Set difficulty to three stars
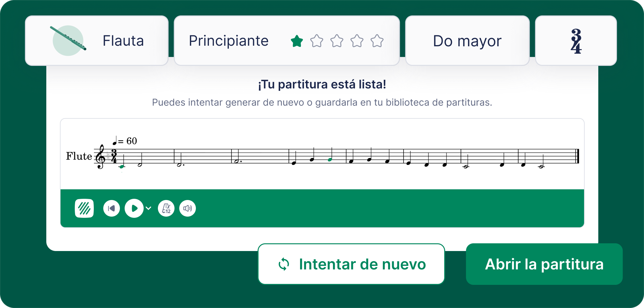This screenshot has height=308, width=644. click(337, 41)
